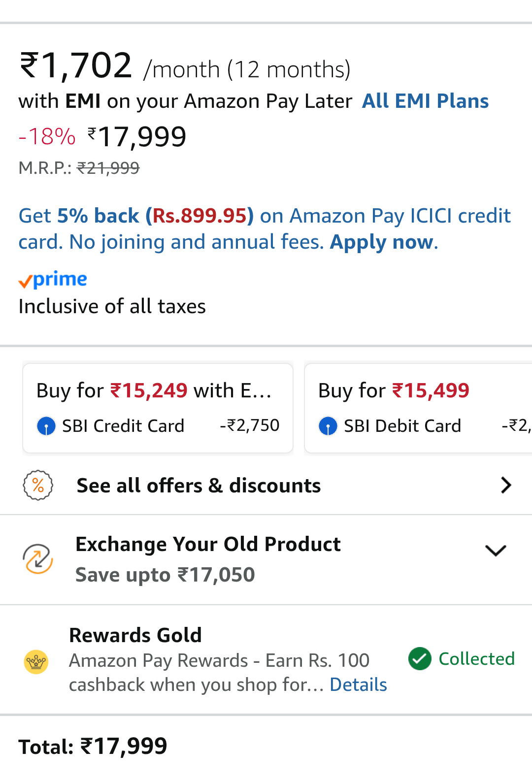Select the ₹15,499 SBI Debit Card offer
The image size is (532, 783).
coord(418,408)
